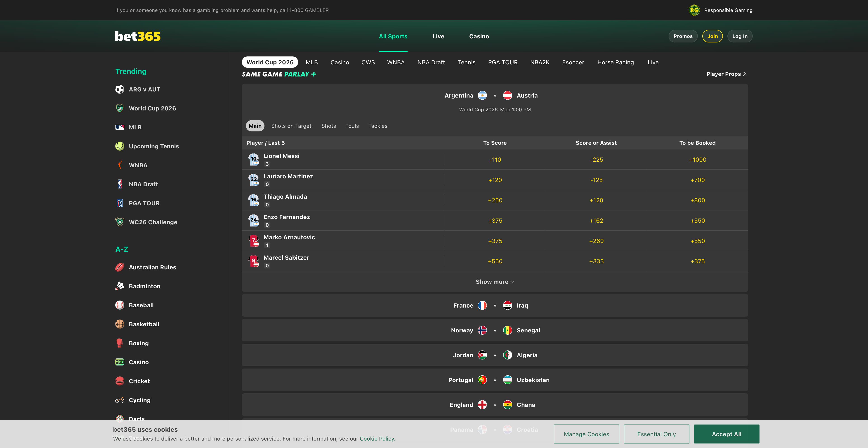
Task: Accept all cookies
Action: [x=726, y=434]
